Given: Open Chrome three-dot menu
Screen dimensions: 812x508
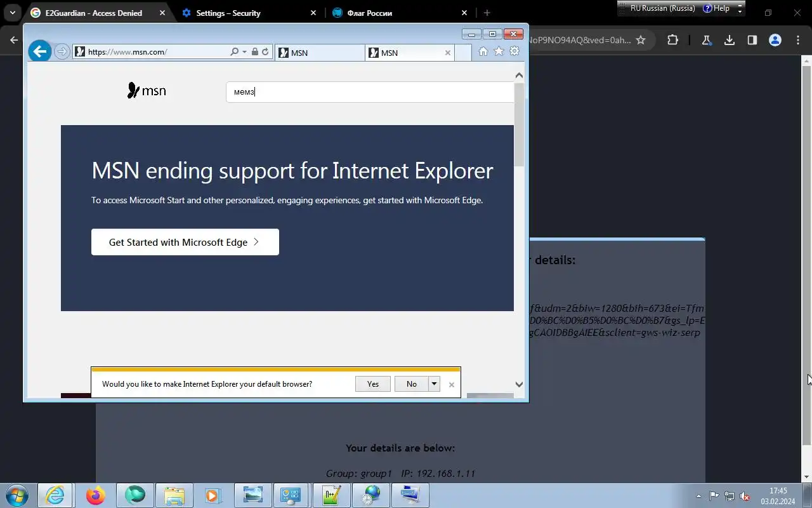Looking at the screenshot, I should pos(798,40).
